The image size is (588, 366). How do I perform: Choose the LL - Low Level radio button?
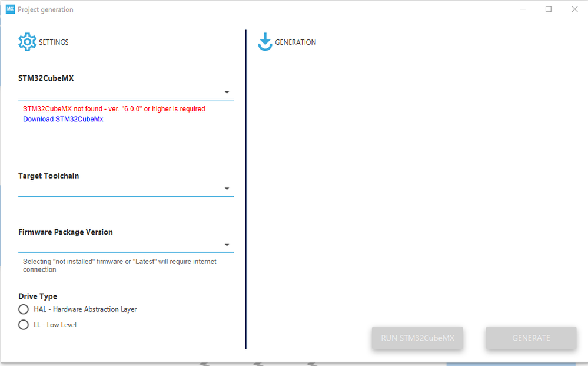click(24, 325)
